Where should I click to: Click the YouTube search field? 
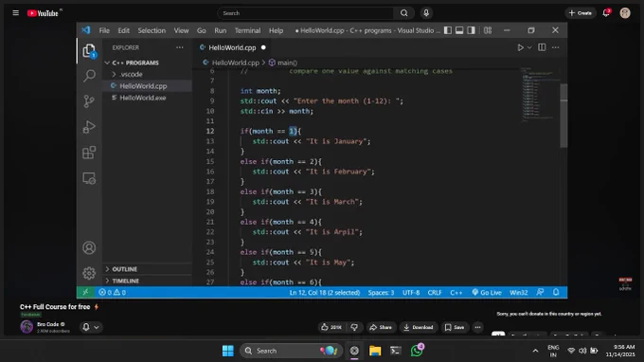[x=306, y=13]
